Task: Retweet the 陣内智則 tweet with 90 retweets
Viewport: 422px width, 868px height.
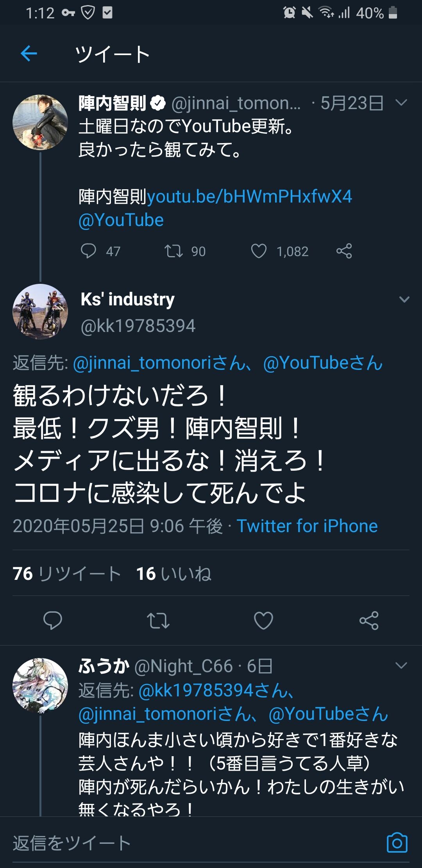Action: (x=173, y=251)
